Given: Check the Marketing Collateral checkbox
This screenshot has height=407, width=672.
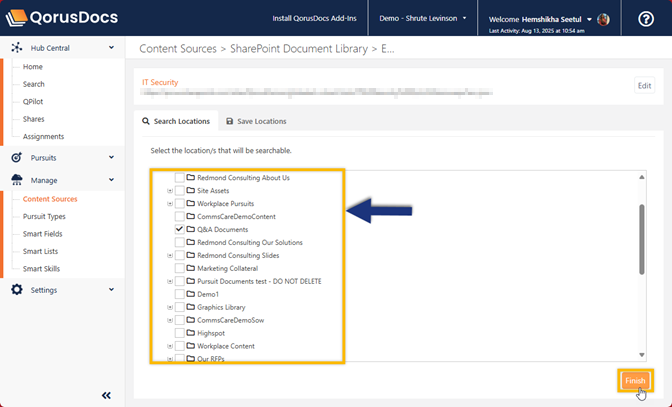Looking at the screenshot, I should pos(180,268).
